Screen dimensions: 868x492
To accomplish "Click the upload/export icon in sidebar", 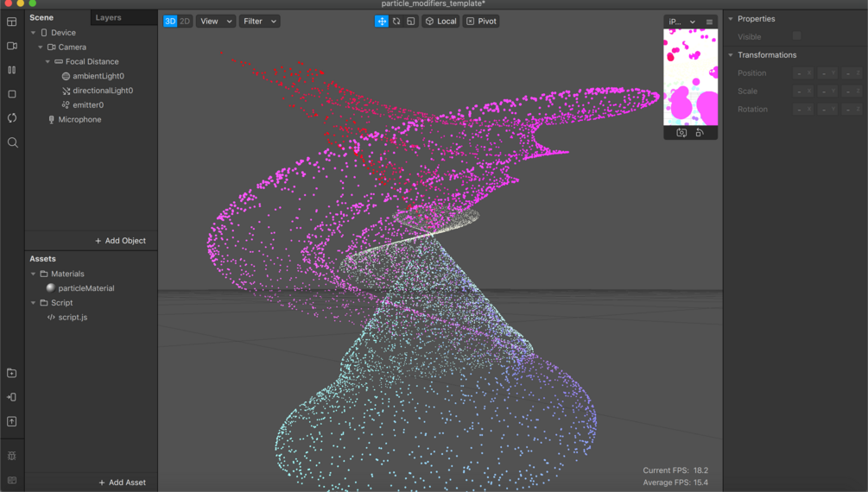I will coord(11,422).
